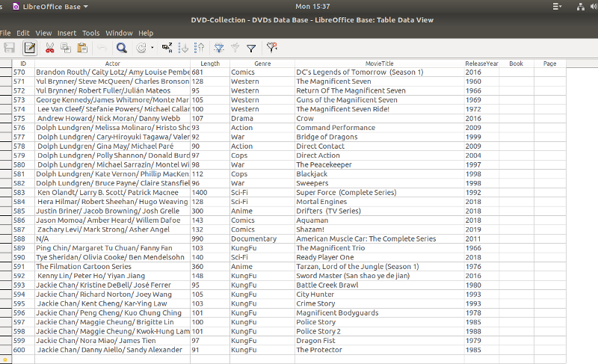
Task: Click cell 'Aquaman' in MovieTitle
Action: click(380, 220)
